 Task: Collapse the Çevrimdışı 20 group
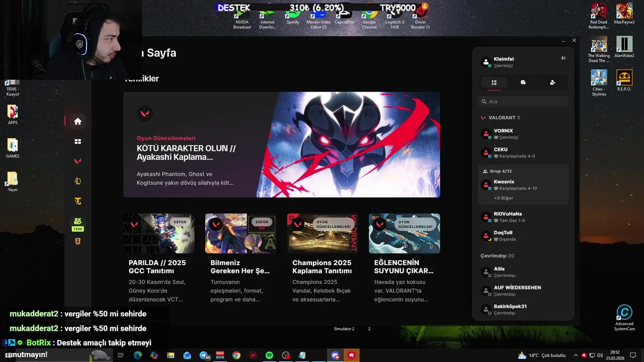(x=497, y=256)
